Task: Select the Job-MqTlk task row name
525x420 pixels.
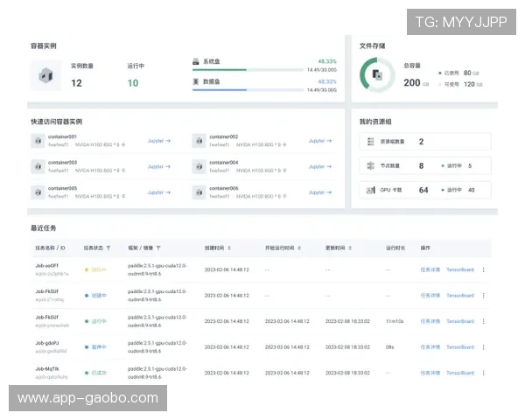Action: tap(47, 368)
